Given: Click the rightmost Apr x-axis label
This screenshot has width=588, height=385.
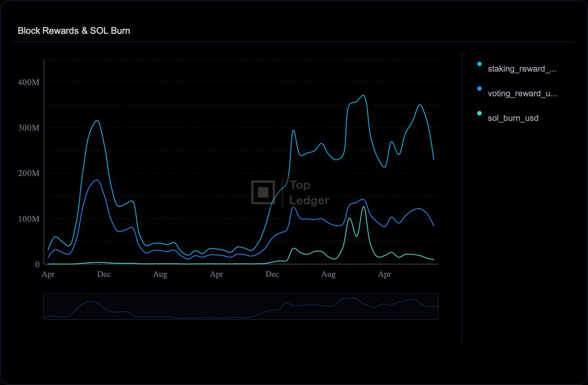Looking at the screenshot, I should 385,275.
